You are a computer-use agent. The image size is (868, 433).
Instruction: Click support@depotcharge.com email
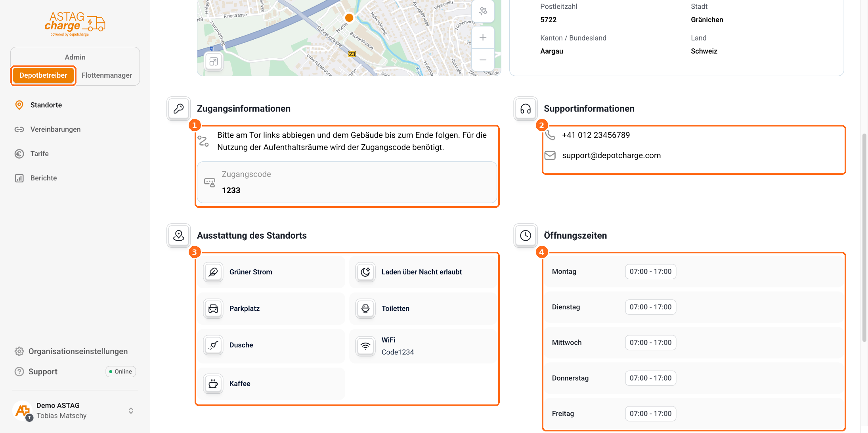[x=611, y=155]
